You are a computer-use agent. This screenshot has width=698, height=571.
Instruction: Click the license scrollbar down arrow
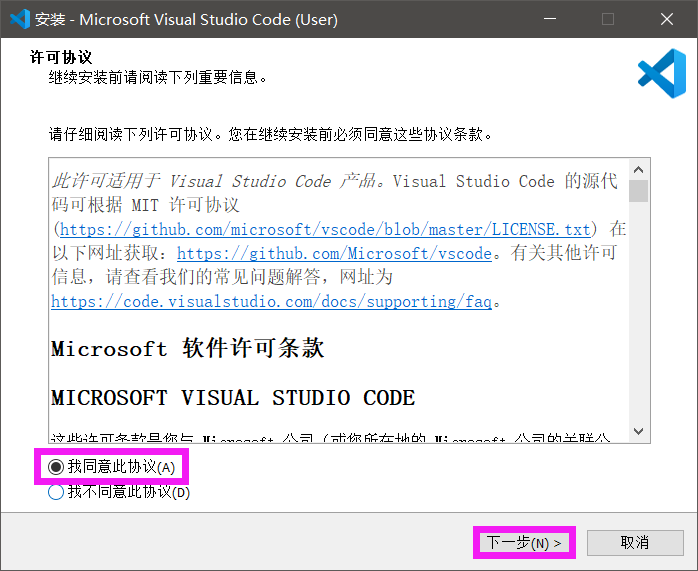click(638, 431)
